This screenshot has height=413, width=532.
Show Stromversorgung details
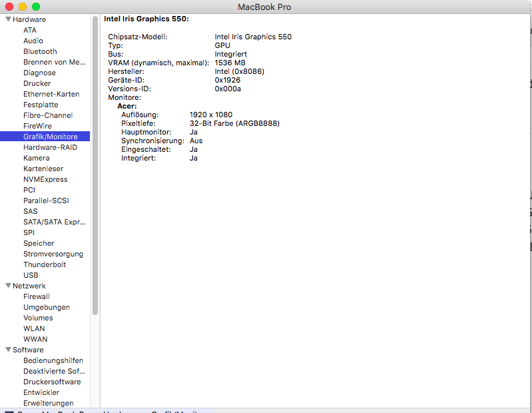coord(53,254)
